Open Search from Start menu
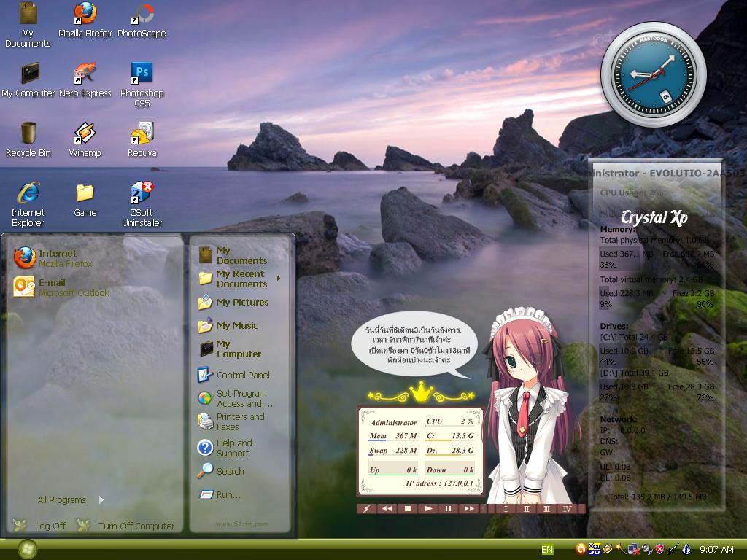 click(x=220, y=471)
